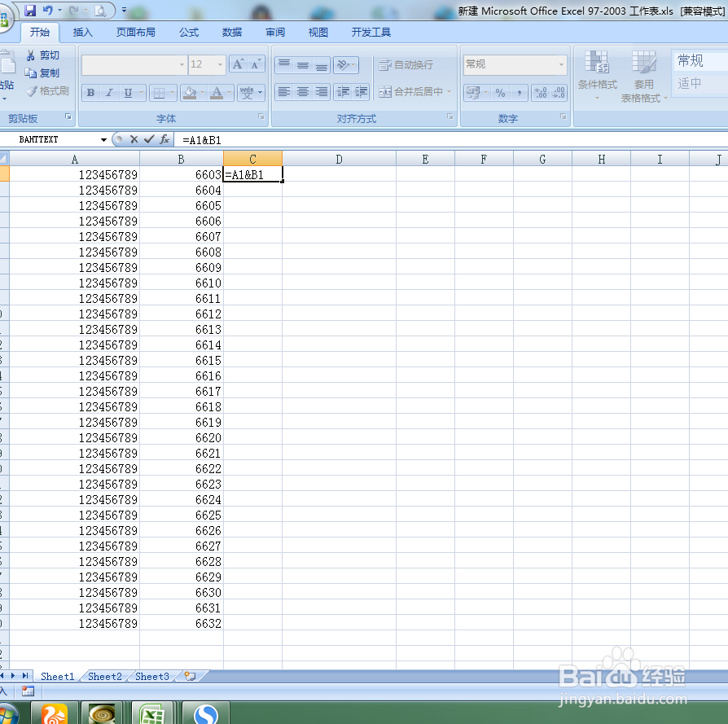This screenshot has width=728, height=724.
Task: Open the font size dropdown
Action: [220, 64]
